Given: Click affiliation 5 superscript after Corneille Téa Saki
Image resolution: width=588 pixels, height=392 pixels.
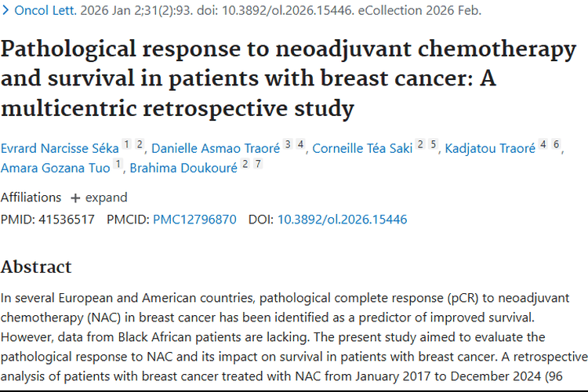Looking at the screenshot, I should pos(433,144).
